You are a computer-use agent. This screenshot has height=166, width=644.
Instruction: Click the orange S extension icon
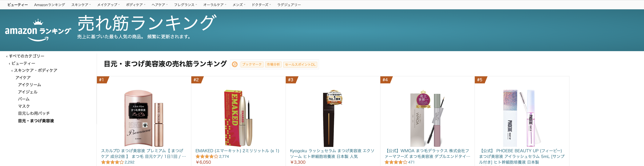pos(235,64)
